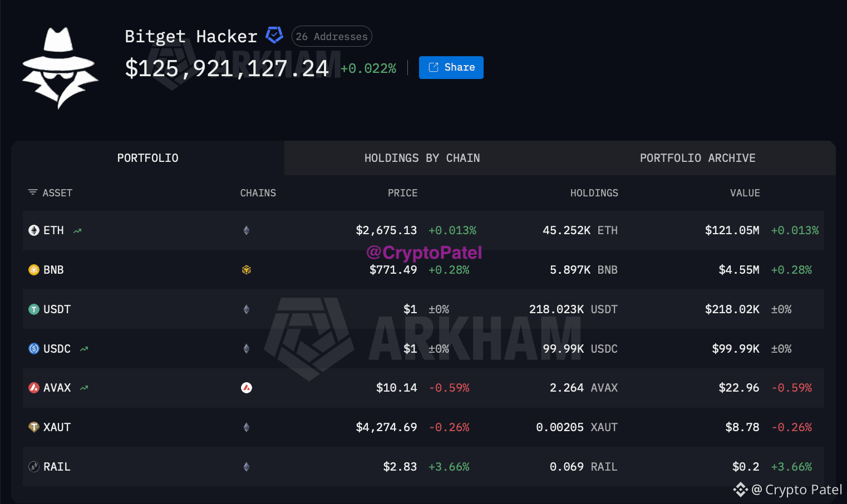847x504 pixels.
Task: Click the blue Share button
Action: pos(451,67)
